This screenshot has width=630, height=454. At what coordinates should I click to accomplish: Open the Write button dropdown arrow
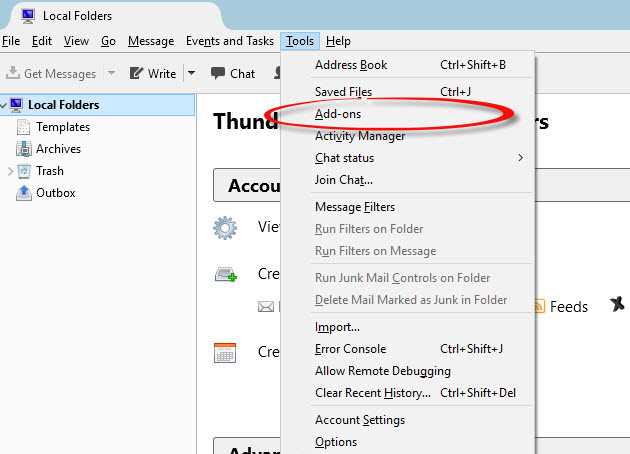point(187,73)
